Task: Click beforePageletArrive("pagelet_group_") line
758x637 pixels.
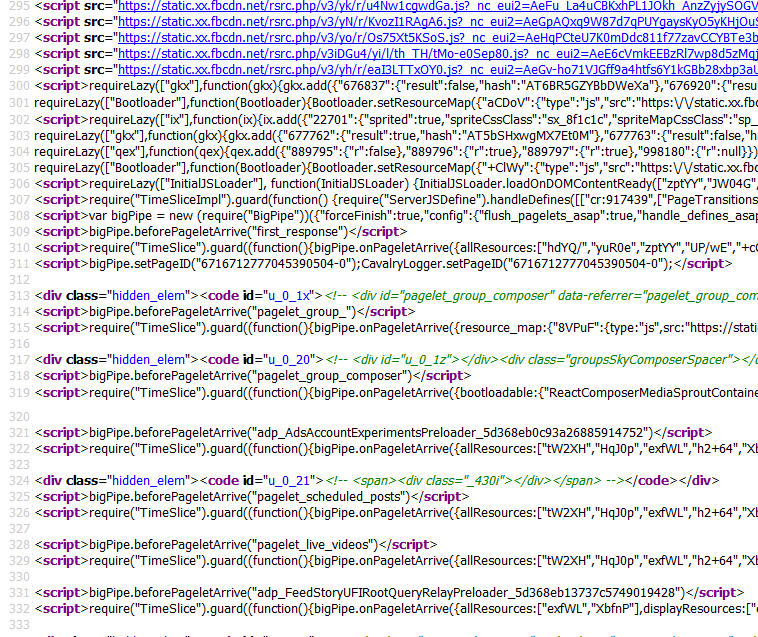Action: 225,312
